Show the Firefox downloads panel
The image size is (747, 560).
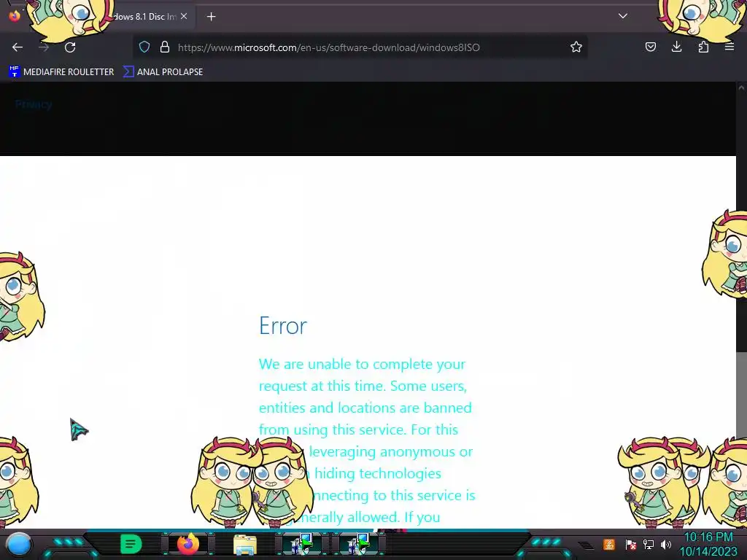(676, 47)
